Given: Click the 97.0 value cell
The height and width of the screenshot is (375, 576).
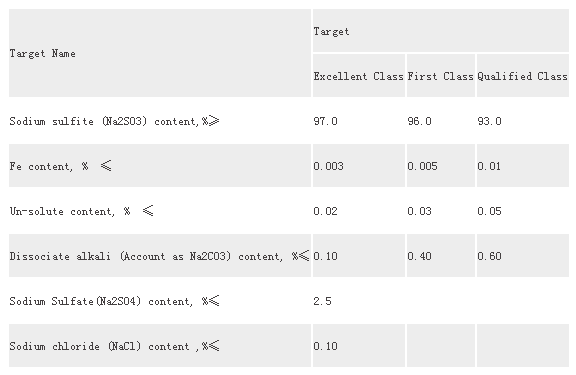Looking at the screenshot, I should point(359,121).
